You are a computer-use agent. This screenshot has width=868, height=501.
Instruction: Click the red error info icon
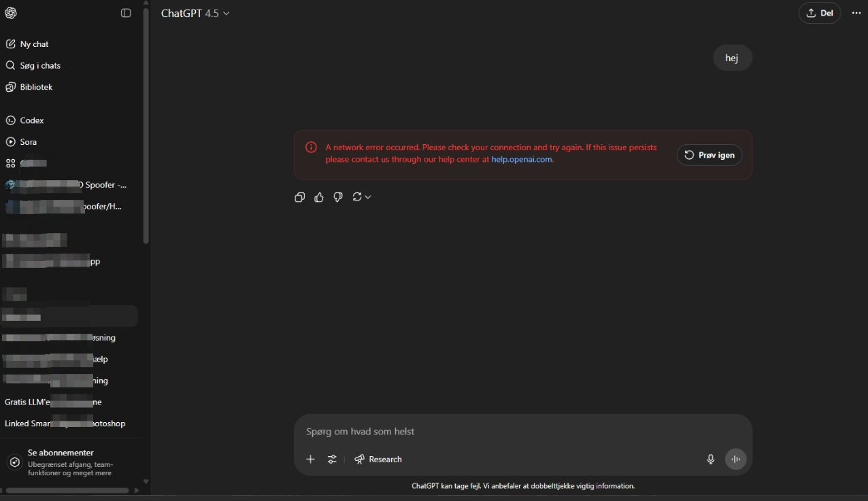pos(311,148)
